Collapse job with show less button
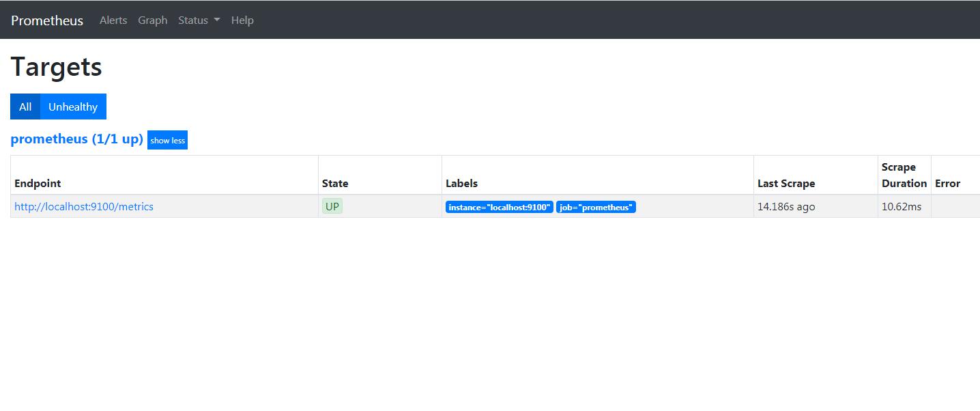980x411 pixels. pyautogui.click(x=167, y=140)
